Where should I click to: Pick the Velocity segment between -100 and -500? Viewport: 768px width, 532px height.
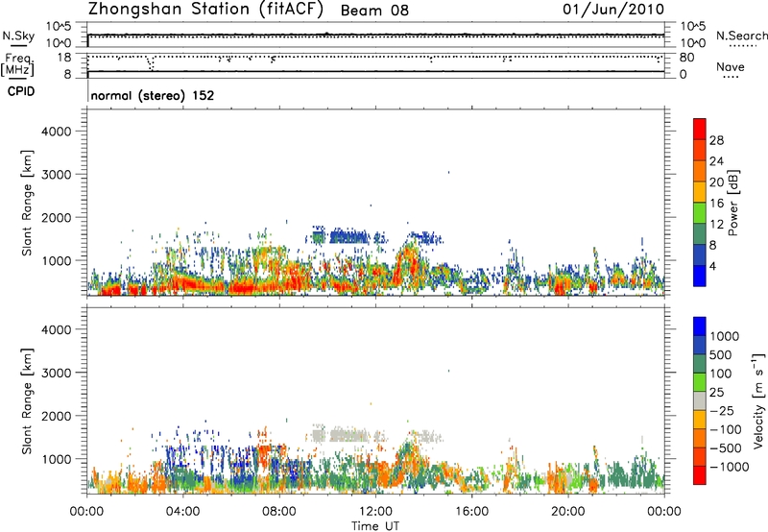(700, 438)
